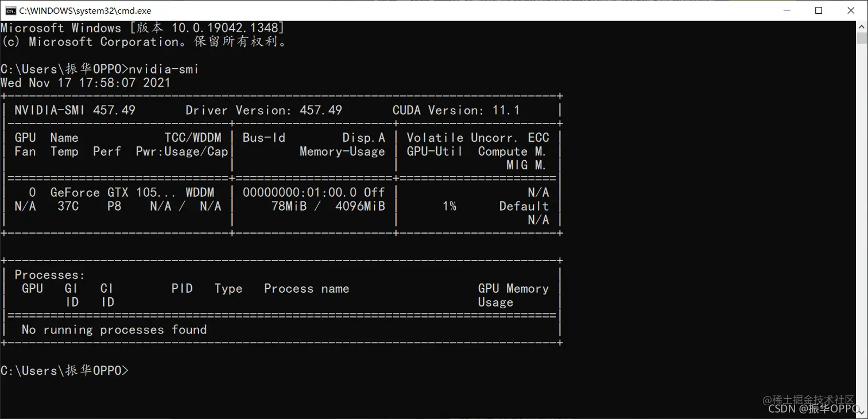The height and width of the screenshot is (419, 868).
Task: Click the total memory 4096MiB
Action: click(x=360, y=207)
